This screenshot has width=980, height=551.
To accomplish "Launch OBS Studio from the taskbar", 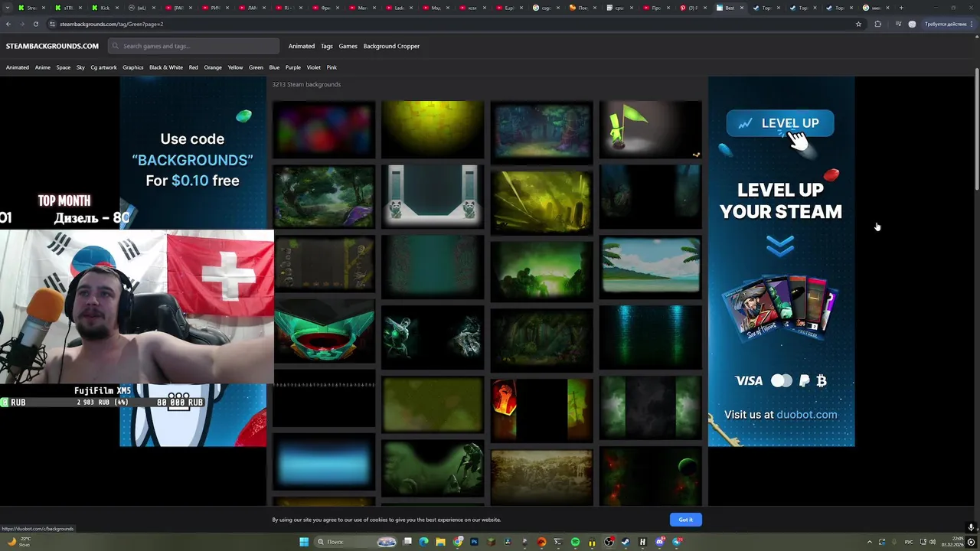I will click(609, 542).
